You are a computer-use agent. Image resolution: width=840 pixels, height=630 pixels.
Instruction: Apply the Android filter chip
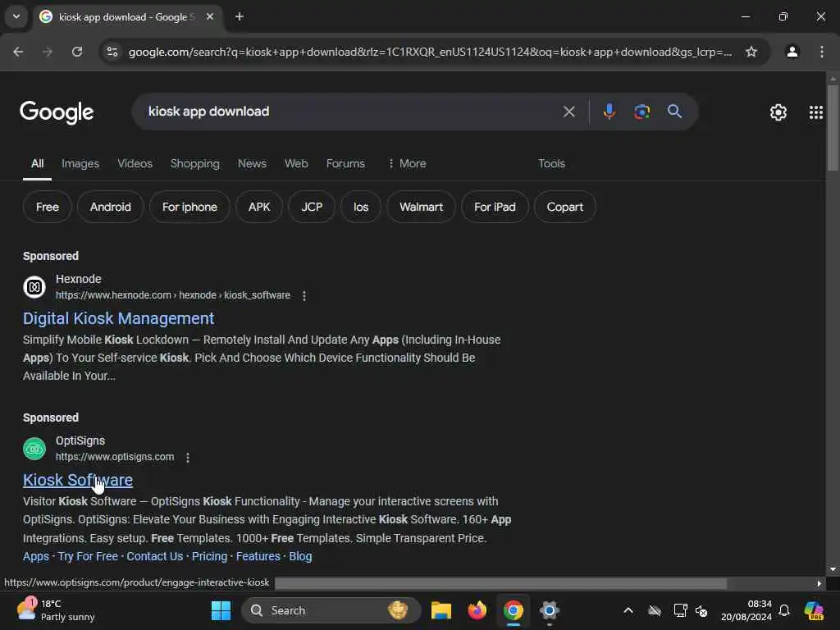(x=111, y=207)
